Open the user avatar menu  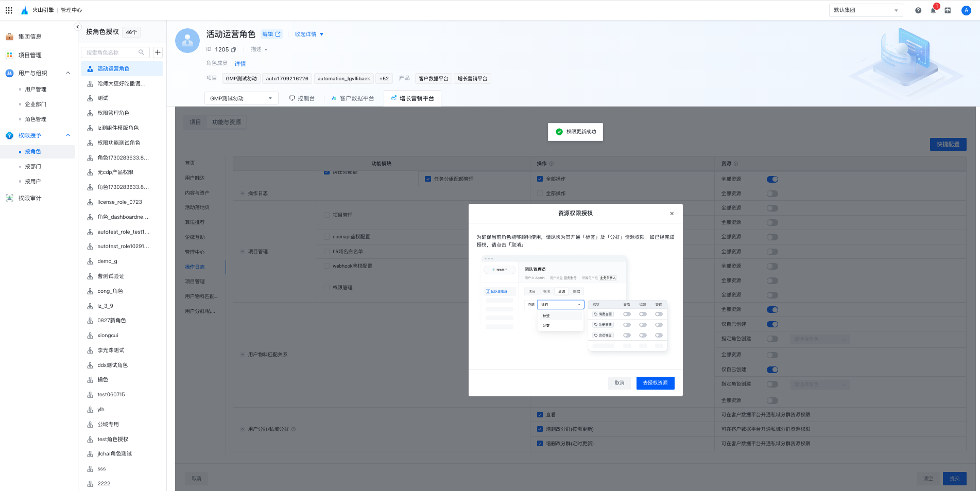(x=966, y=10)
